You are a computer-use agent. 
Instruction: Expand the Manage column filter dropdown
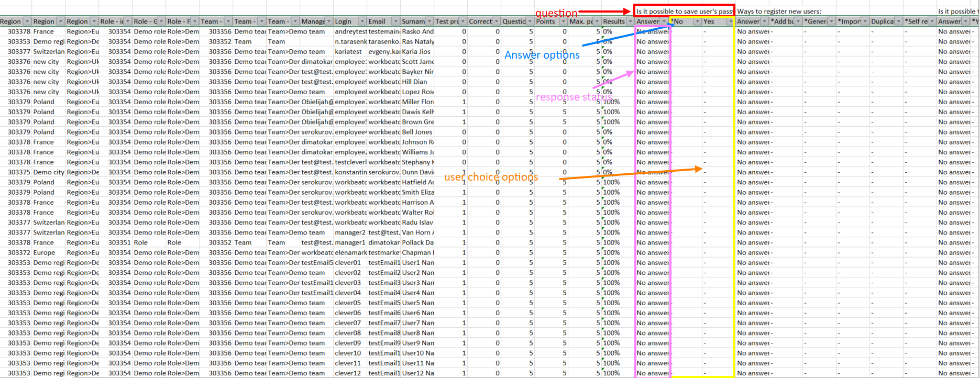pos(329,21)
